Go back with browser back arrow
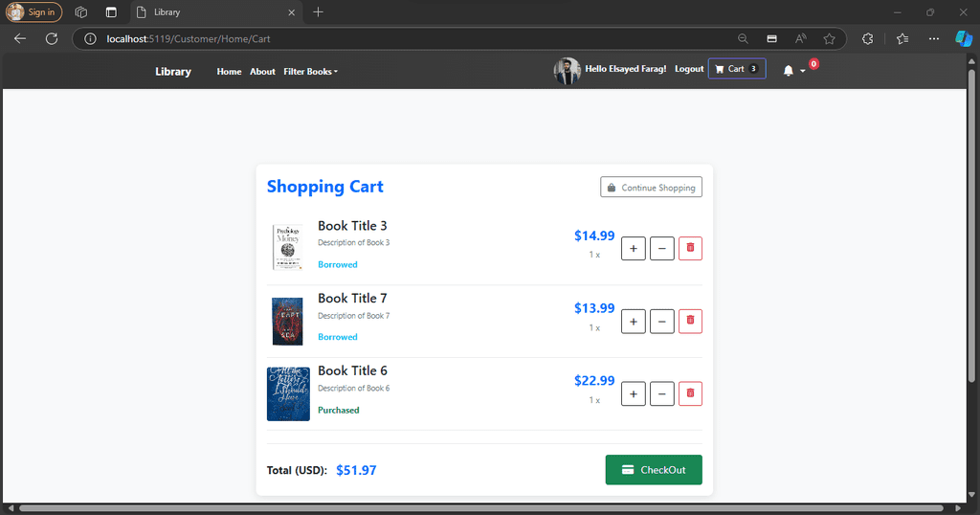This screenshot has height=515, width=980. 20,38
